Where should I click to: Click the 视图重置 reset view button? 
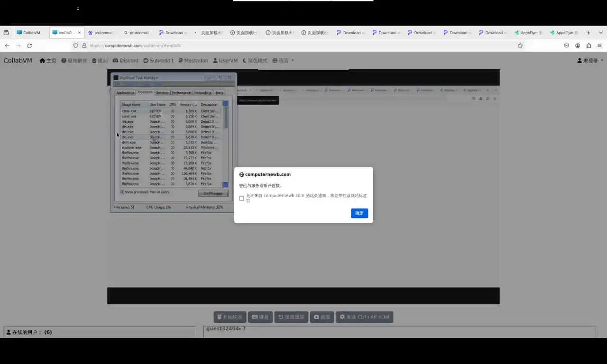point(291,317)
